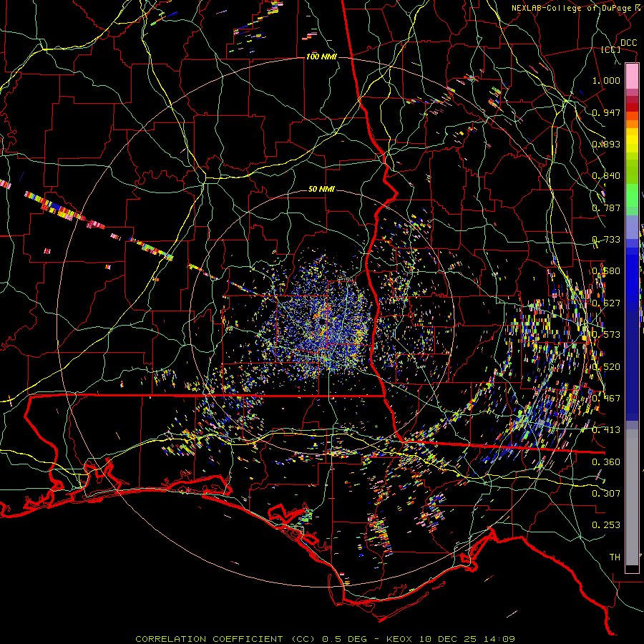Click the 0.627 legend value
Image resolution: width=644 pixels, height=644 pixels.
coord(606,303)
